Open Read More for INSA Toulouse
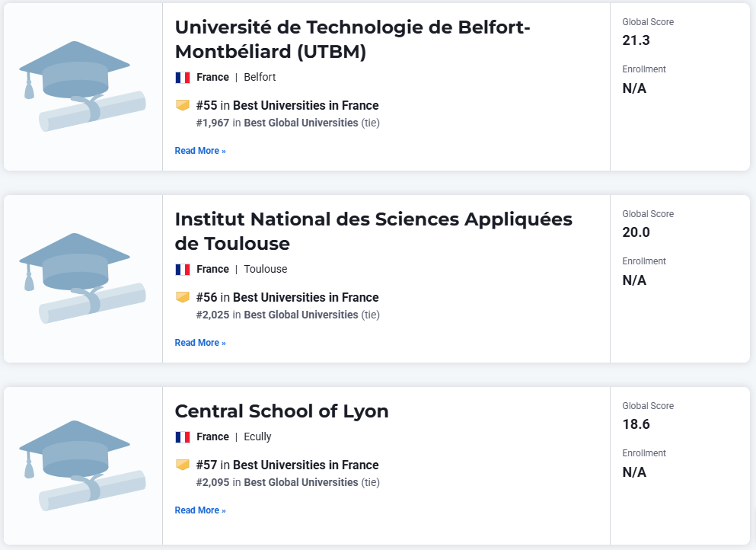 pyautogui.click(x=200, y=343)
